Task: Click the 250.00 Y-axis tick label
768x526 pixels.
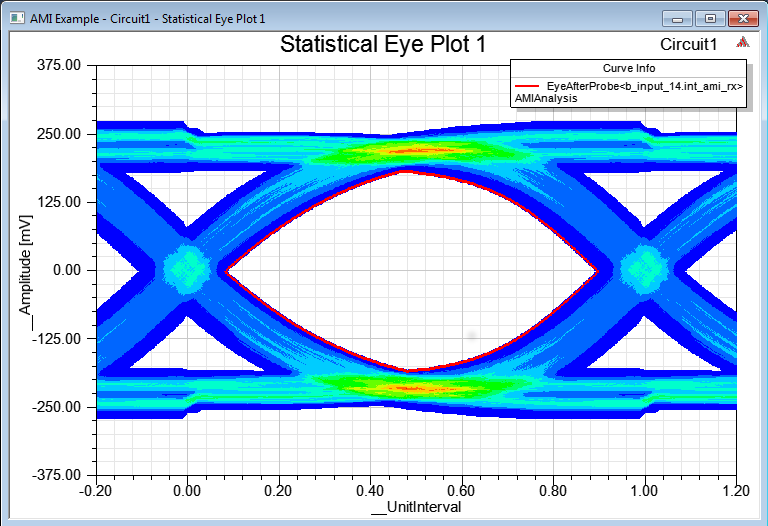Action: [x=59, y=134]
